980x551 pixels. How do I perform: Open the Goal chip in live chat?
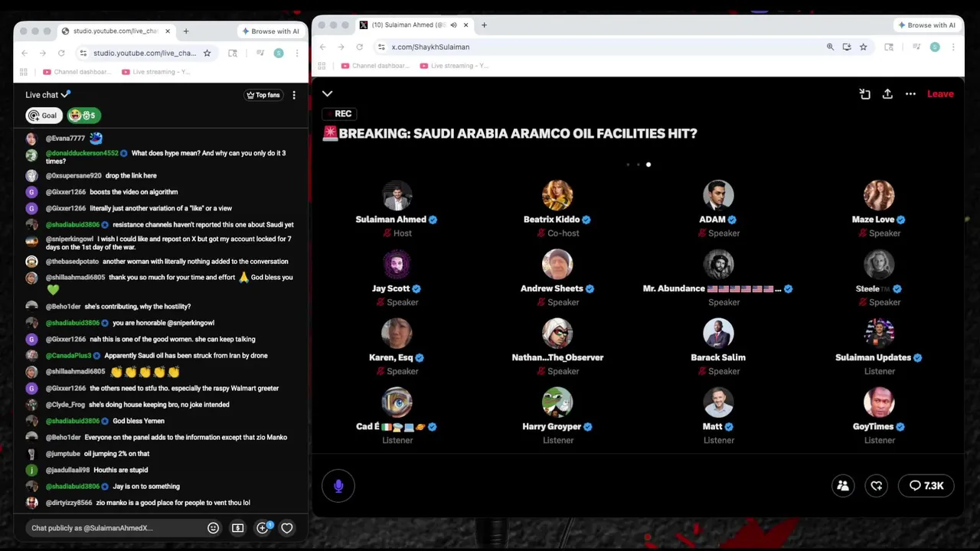coord(43,116)
